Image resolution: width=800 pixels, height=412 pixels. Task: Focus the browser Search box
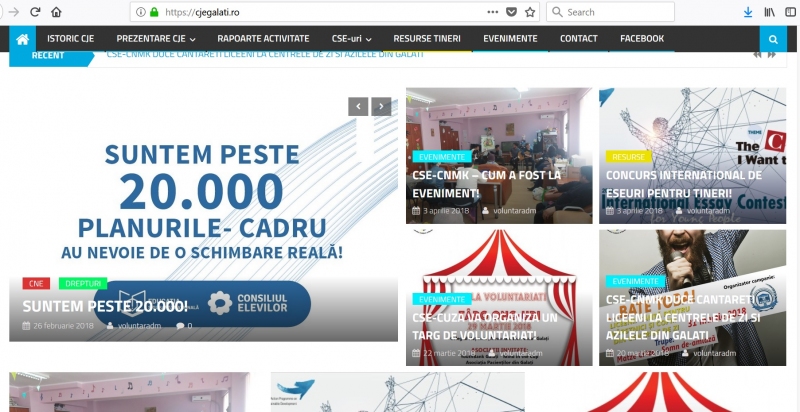coord(610,12)
